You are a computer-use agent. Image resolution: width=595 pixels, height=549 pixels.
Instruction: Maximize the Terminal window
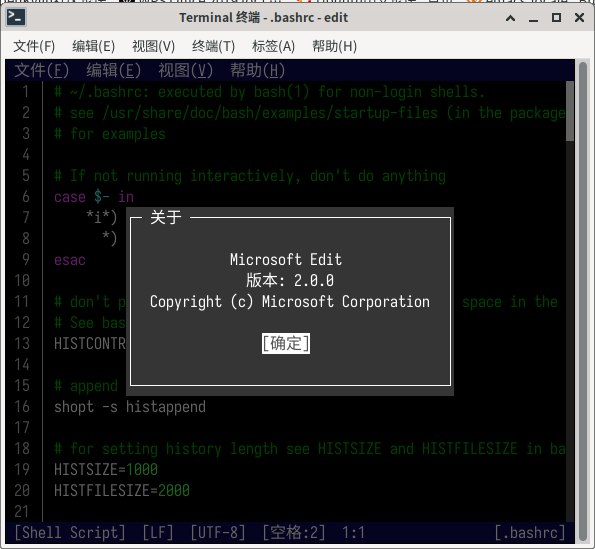556,17
